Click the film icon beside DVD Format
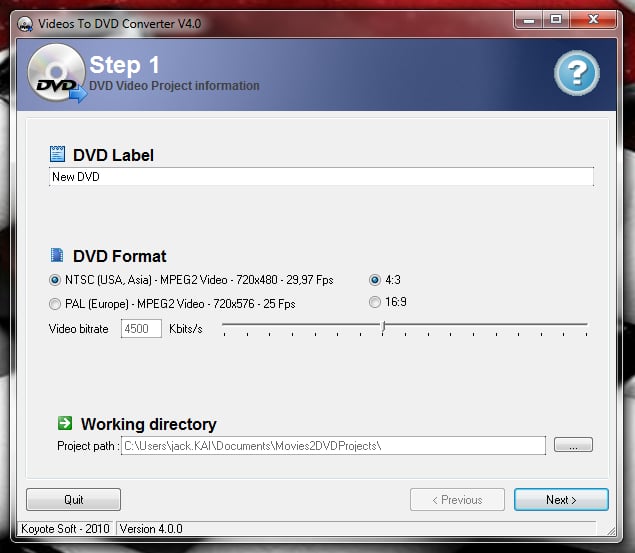The width and height of the screenshot is (635, 553). 57,255
